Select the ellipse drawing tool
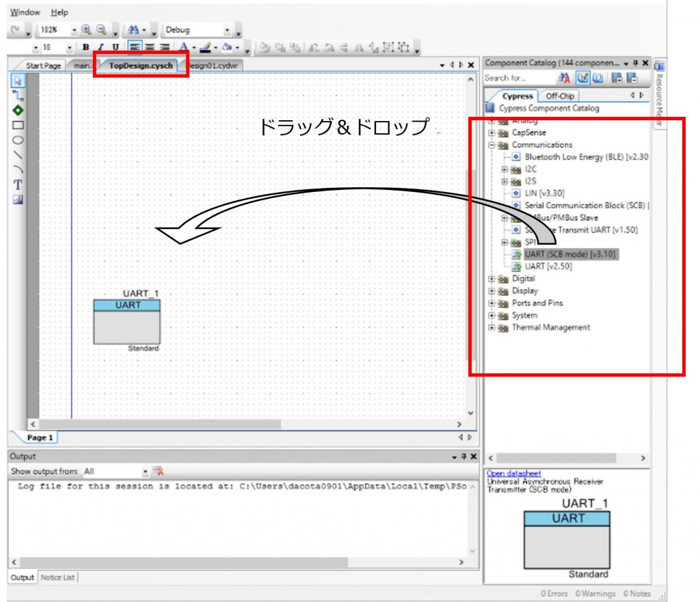Image resolution: width=700 pixels, height=602 pixels. (18, 140)
